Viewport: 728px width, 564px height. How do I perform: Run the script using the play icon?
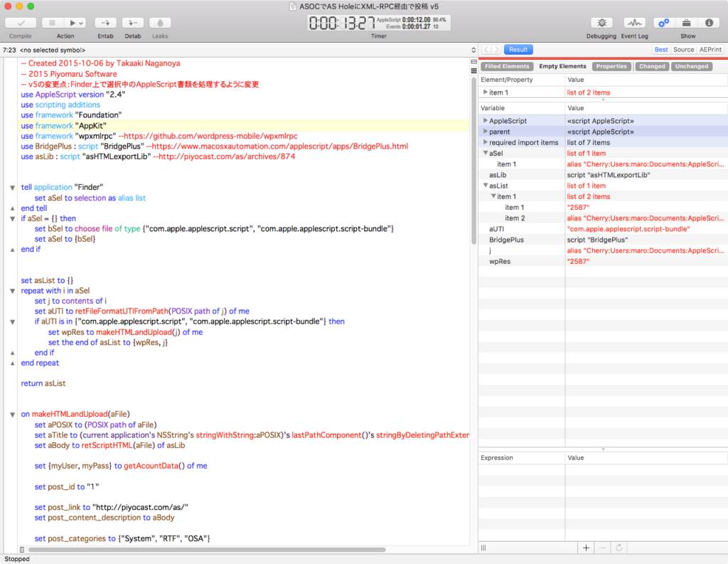[73, 22]
